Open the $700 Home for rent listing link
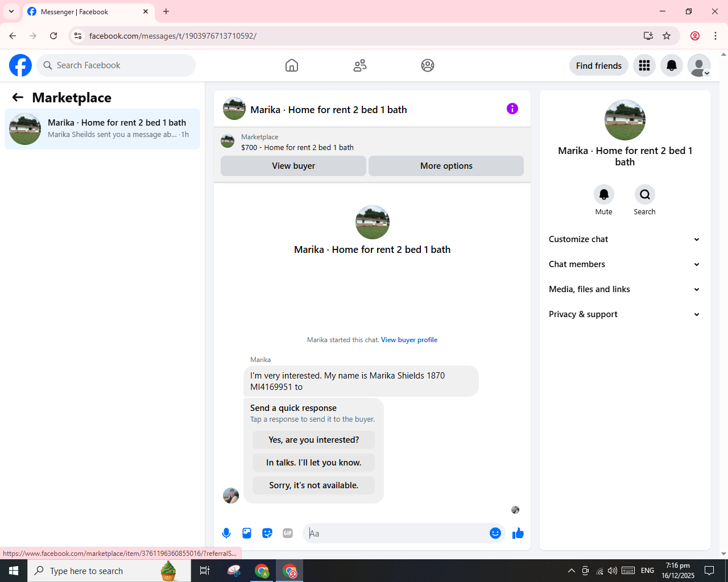The height and width of the screenshot is (582, 728). coord(297,147)
